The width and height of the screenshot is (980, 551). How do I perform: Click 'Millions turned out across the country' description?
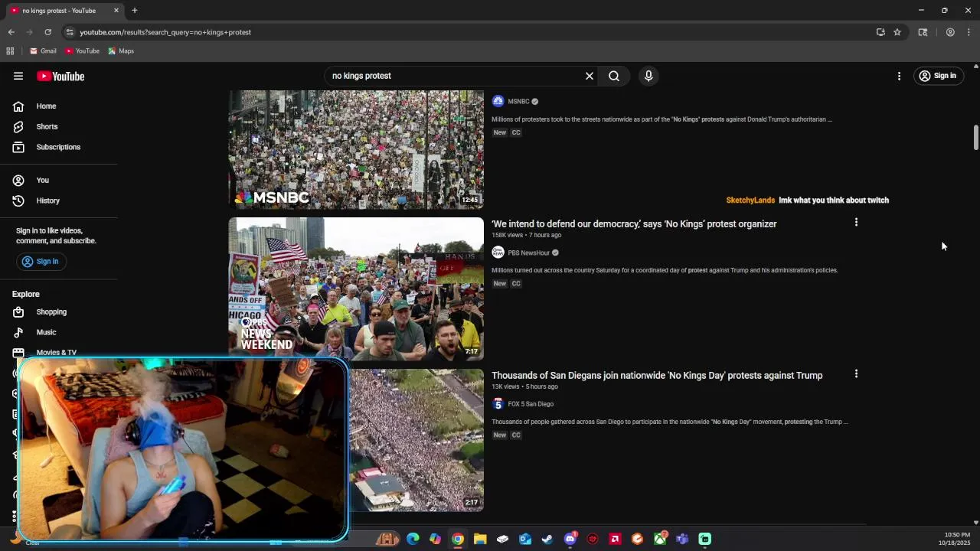(x=665, y=270)
